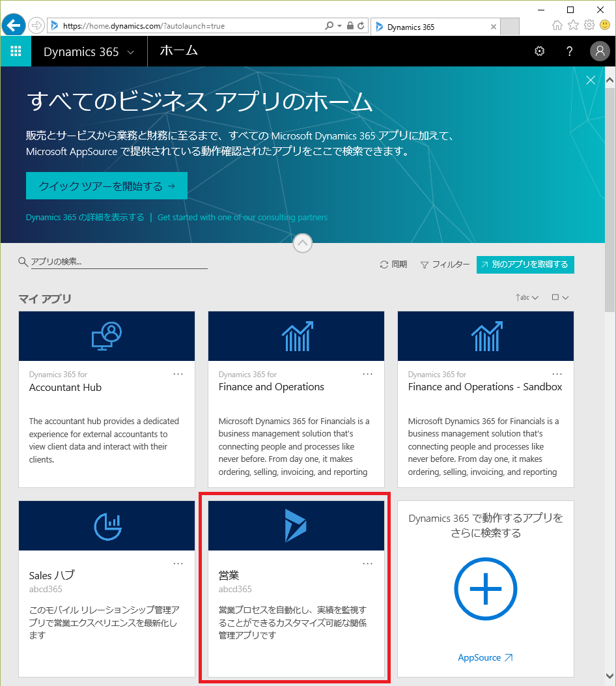Close the Dynamics 365 browser tab
616x686 pixels.
493,27
